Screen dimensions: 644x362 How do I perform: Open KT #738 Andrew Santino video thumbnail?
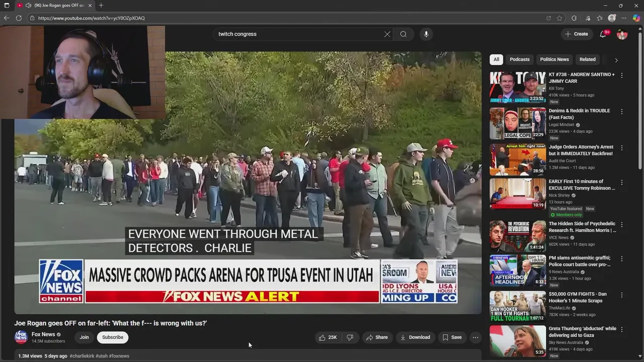518,87
